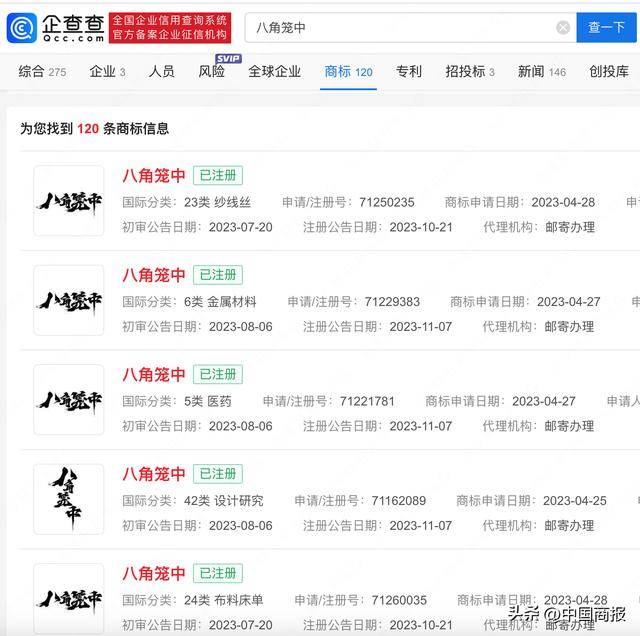Image resolution: width=640 pixels, height=636 pixels.
Task: Click the classification text 23类 纱线丝
Action: point(217,202)
